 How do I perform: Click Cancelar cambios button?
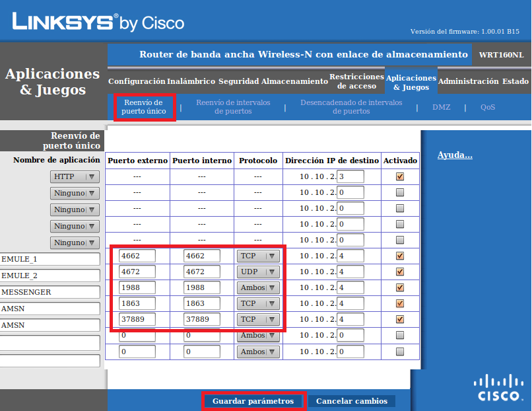click(x=352, y=401)
